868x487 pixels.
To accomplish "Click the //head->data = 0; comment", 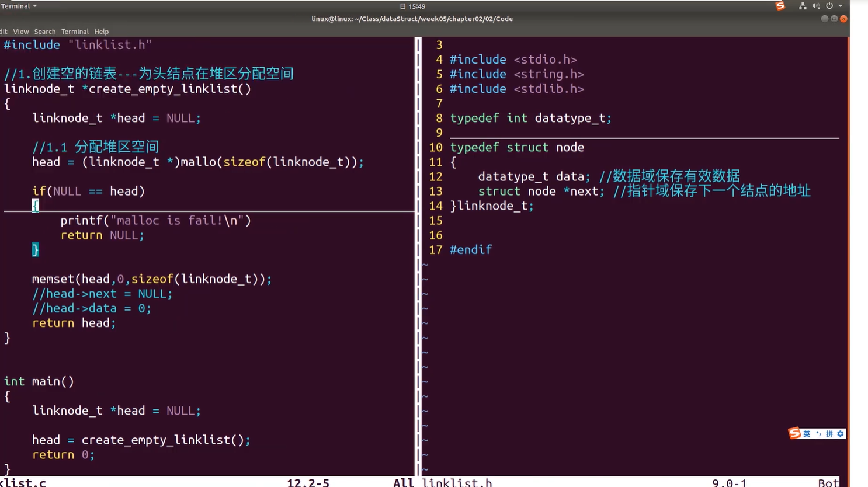I will [92, 308].
